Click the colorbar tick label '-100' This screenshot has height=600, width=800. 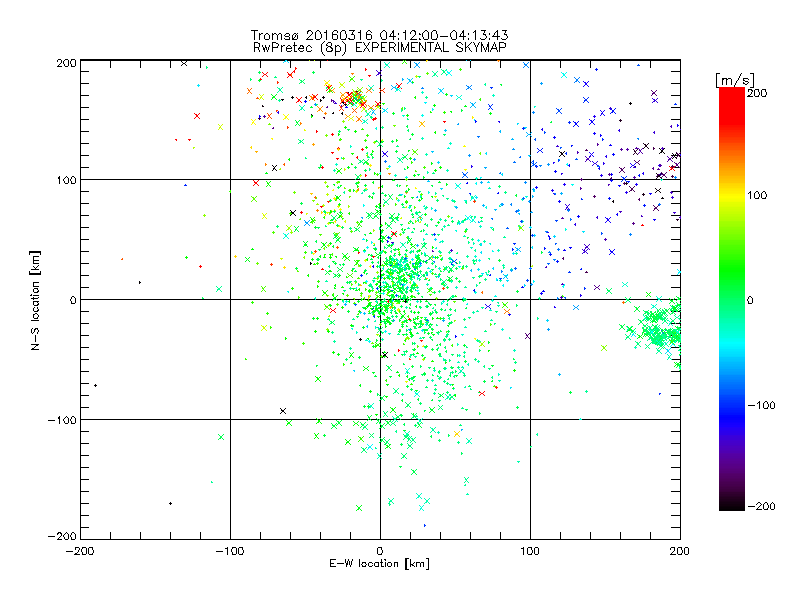761,406
